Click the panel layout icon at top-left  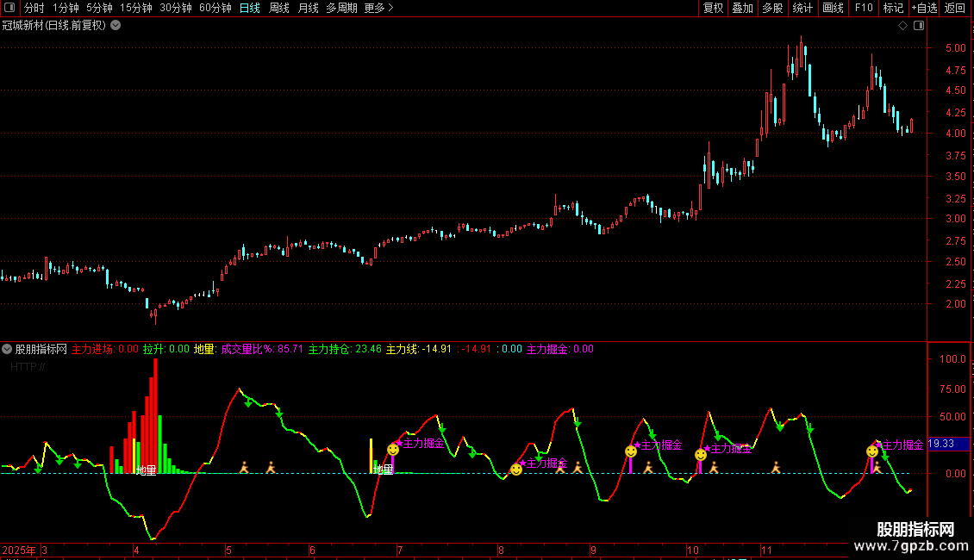[9, 8]
